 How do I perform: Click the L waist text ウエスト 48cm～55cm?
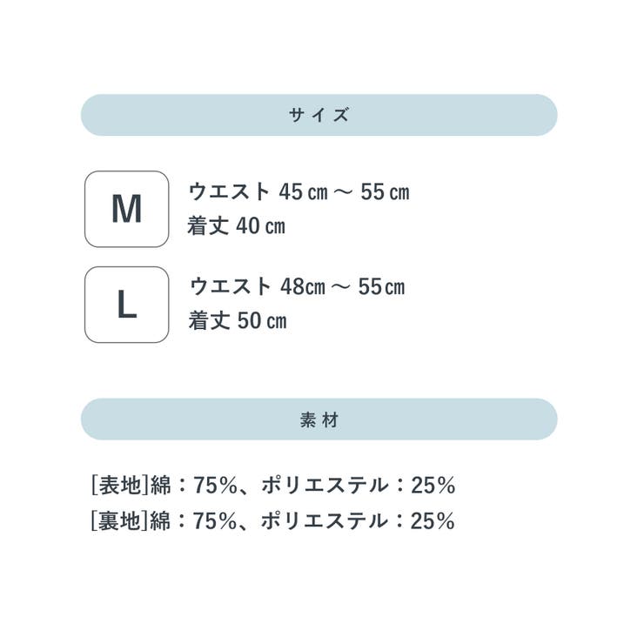pyautogui.click(x=298, y=286)
